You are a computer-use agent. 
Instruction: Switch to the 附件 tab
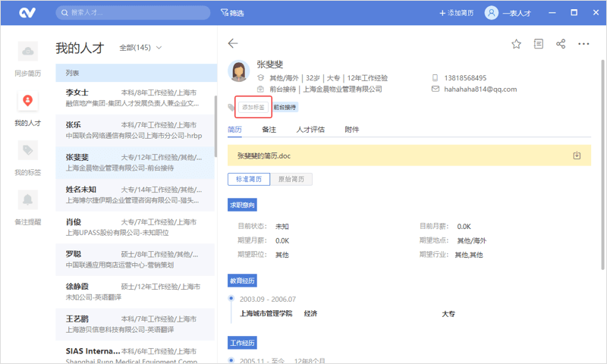pyautogui.click(x=352, y=130)
